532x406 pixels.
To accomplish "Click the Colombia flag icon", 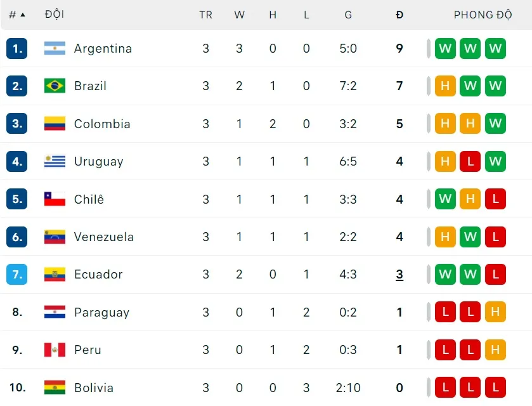I will [x=55, y=124].
